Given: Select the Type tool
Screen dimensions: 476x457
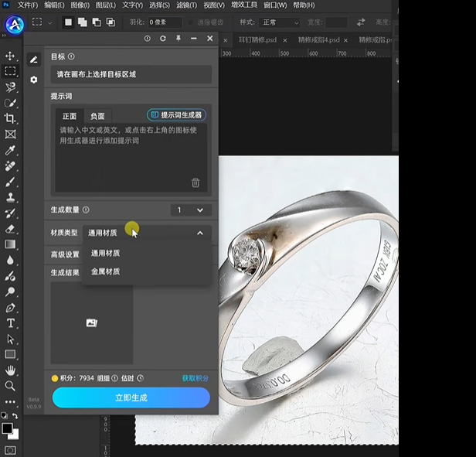Looking at the screenshot, I should coord(11,323).
